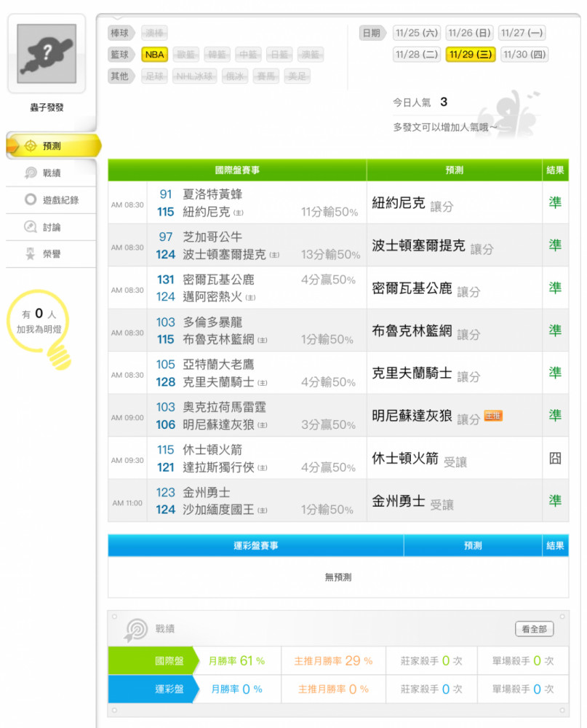This screenshot has height=728, width=587.
Task: Click the 準 result for 紐約尼克 prediction
Action: [x=555, y=202]
